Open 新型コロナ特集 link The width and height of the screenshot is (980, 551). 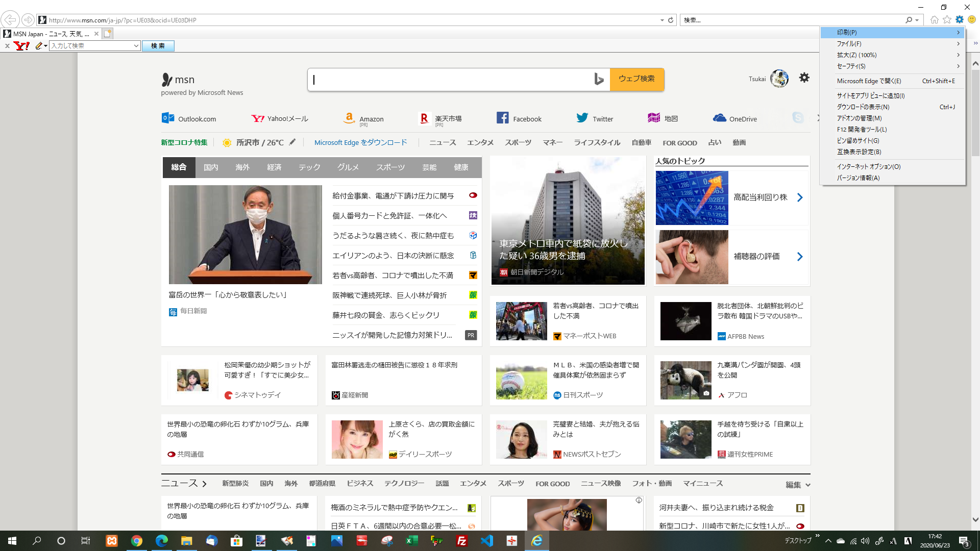click(x=184, y=142)
